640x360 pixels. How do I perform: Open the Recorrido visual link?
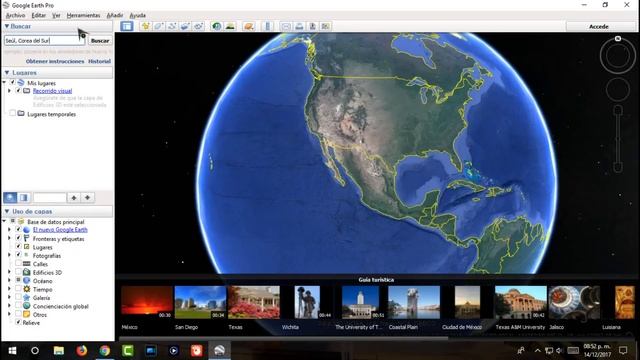pyautogui.click(x=52, y=91)
